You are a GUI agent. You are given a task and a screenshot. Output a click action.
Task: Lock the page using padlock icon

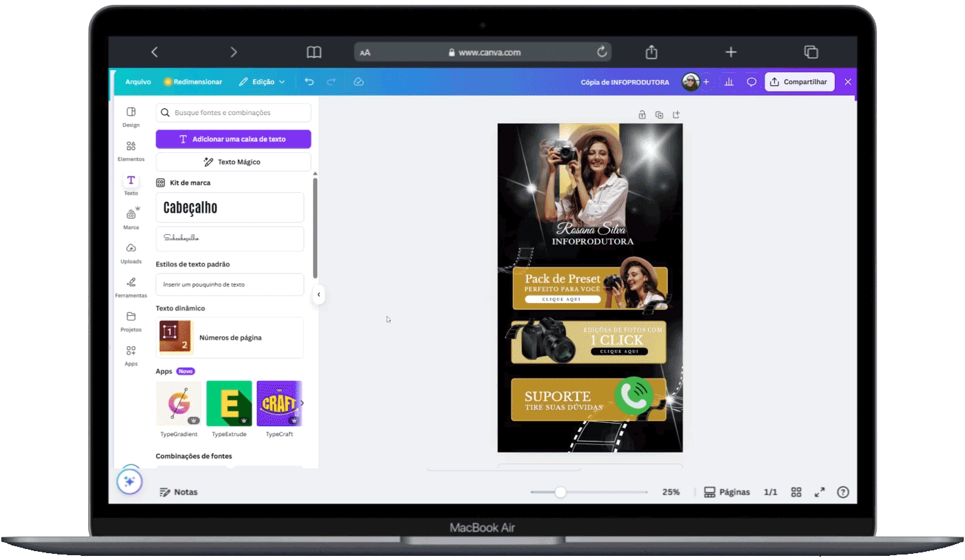coord(642,115)
